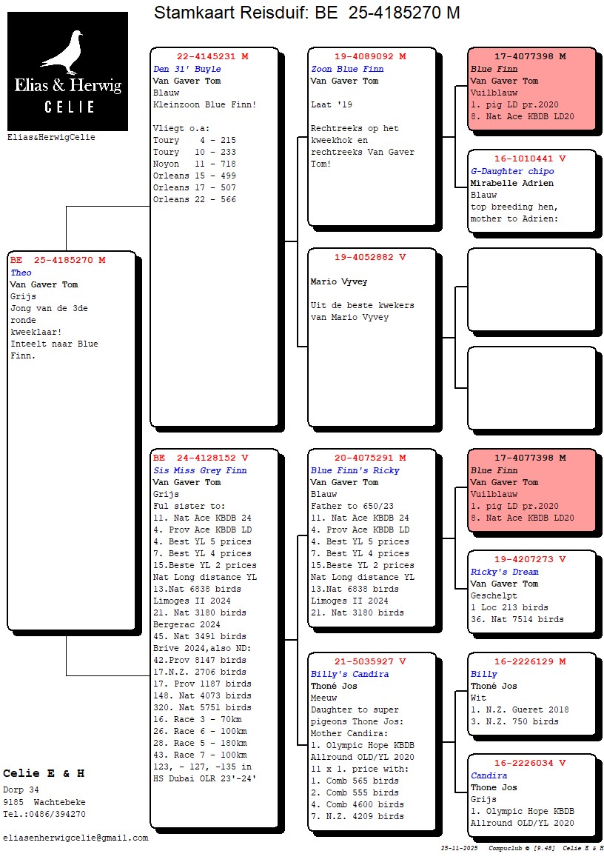Click the email address eliasenherwigcelie@gmail.com

[75, 838]
